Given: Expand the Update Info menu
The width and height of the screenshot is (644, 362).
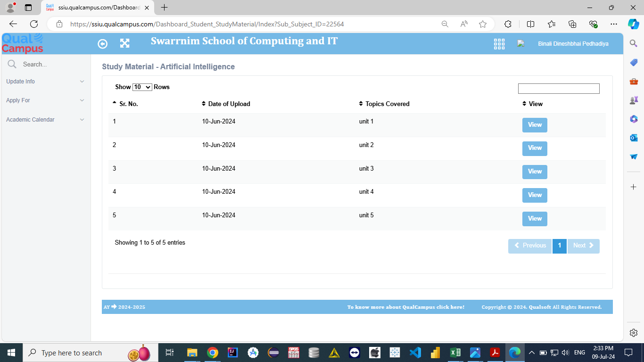Looking at the screenshot, I should pyautogui.click(x=45, y=82).
